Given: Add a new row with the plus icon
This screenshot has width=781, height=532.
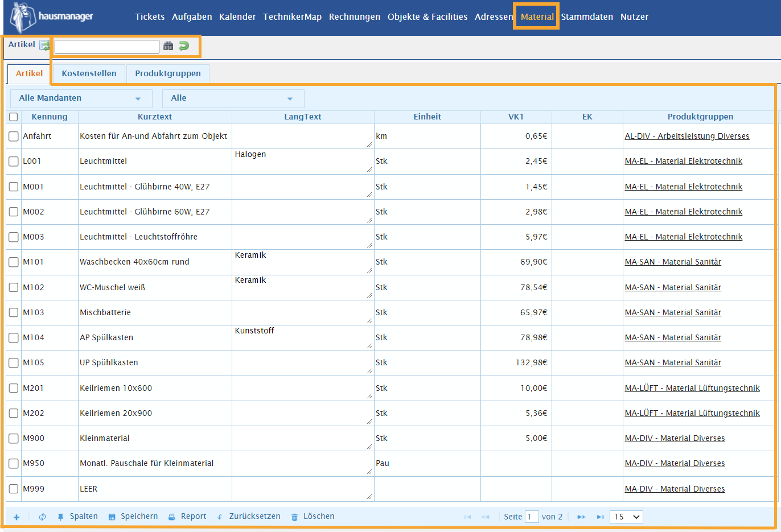Looking at the screenshot, I should click(x=17, y=517).
